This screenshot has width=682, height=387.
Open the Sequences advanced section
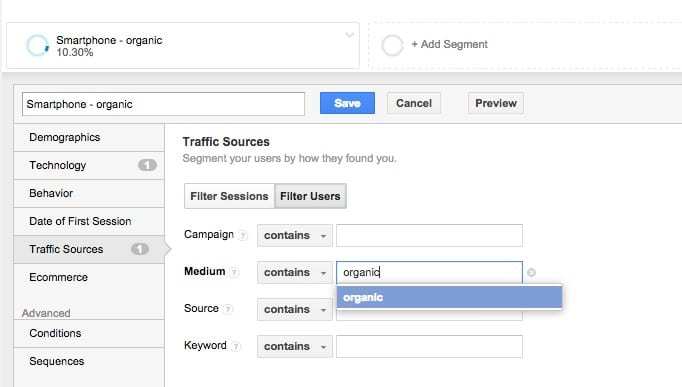[x=89, y=361]
